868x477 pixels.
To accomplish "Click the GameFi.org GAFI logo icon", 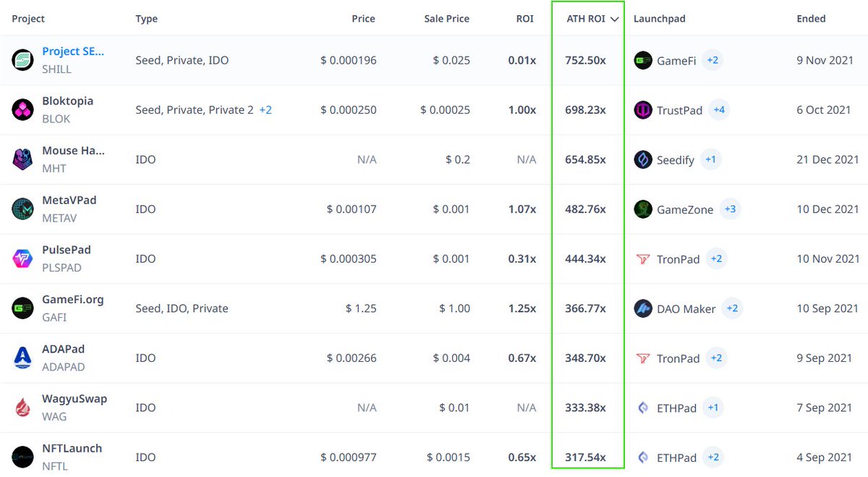I will (x=23, y=308).
